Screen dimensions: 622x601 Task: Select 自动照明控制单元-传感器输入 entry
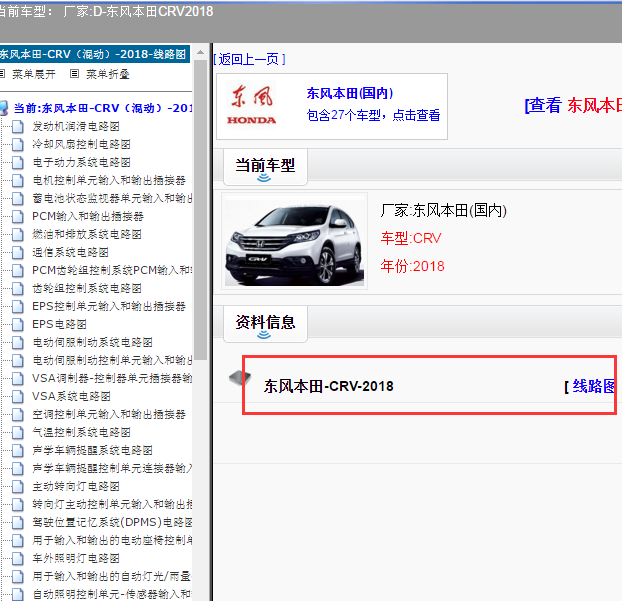[112, 594]
